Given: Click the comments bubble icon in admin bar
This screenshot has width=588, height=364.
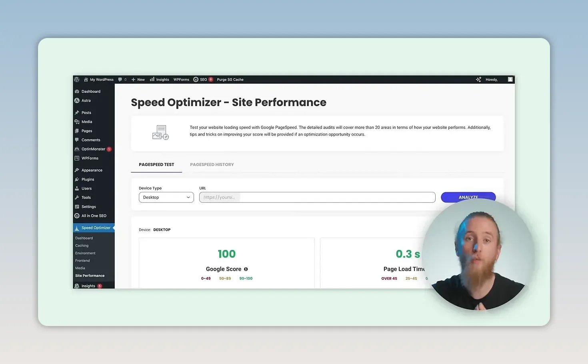Looking at the screenshot, I should pyautogui.click(x=120, y=80).
